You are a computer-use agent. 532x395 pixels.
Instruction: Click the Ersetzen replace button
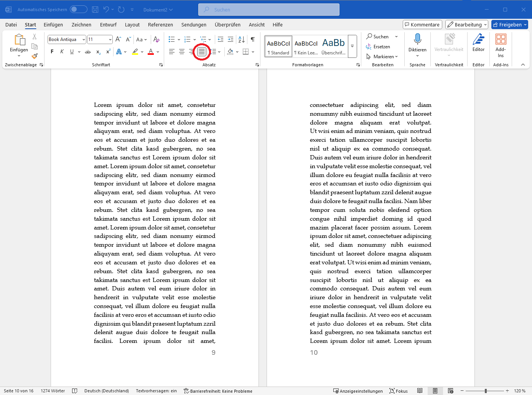(378, 47)
